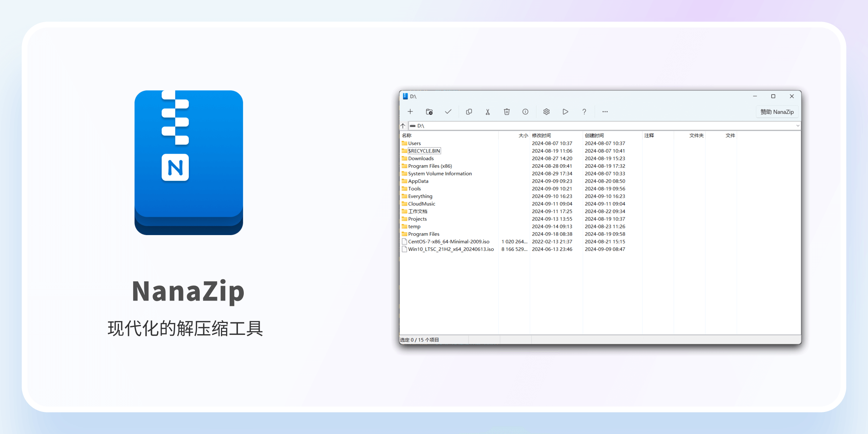
Task: Maximize the NanaZip D:\ window
Action: pyautogui.click(x=773, y=96)
